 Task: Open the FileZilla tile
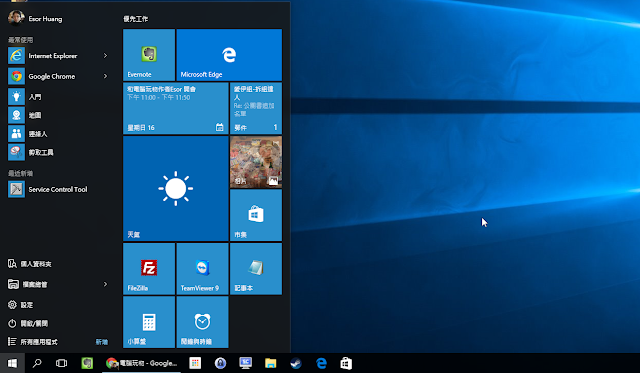click(149, 269)
